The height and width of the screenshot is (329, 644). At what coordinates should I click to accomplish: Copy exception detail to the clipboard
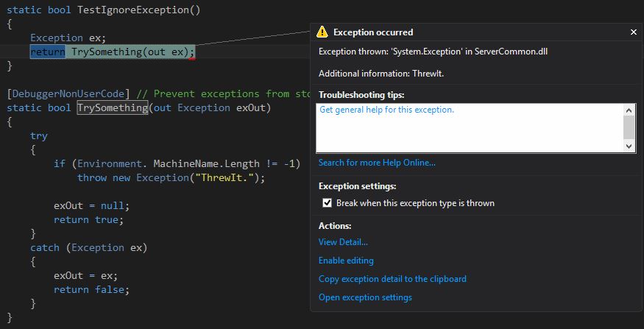point(392,279)
